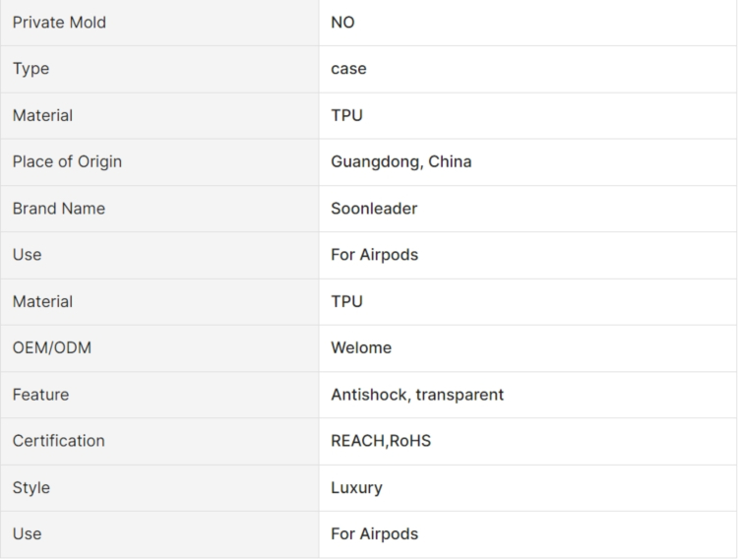
Task: Select the "case" type value
Action: tap(348, 69)
